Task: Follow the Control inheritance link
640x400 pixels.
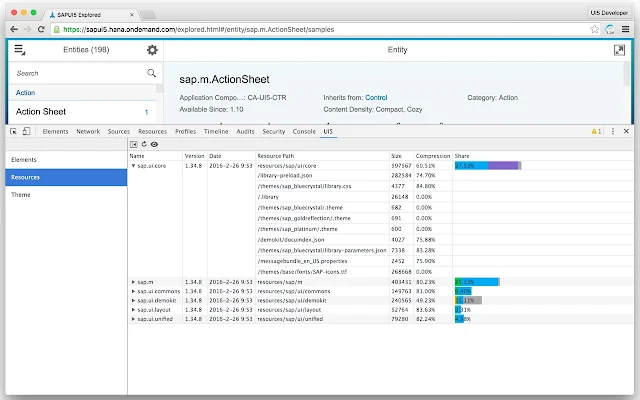Action: click(376, 98)
